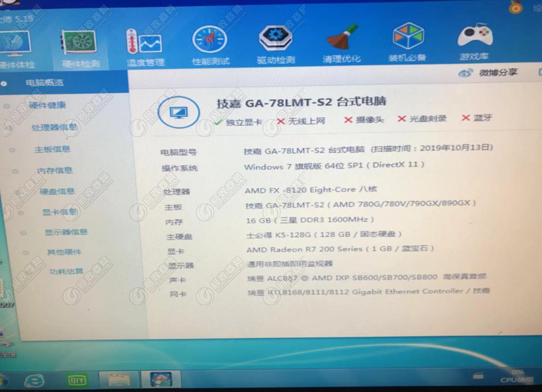This screenshot has width=542, height=392.
Task: Open 游戏库 gamepad icon
Action: point(475,35)
